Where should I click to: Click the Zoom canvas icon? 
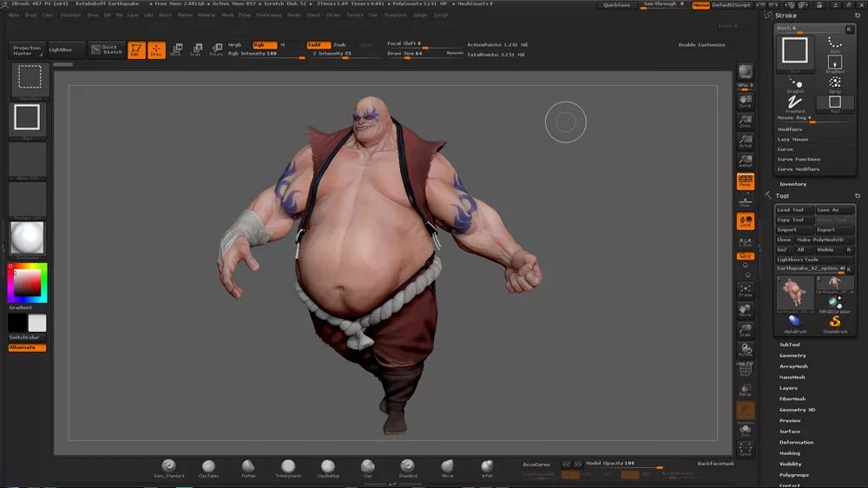click(x=745, y=122)
